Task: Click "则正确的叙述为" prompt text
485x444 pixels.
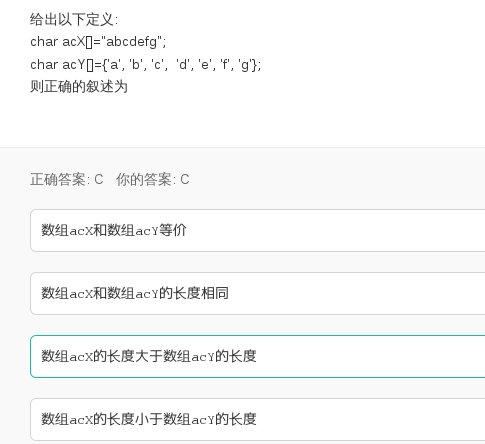Action: [79, 87]
